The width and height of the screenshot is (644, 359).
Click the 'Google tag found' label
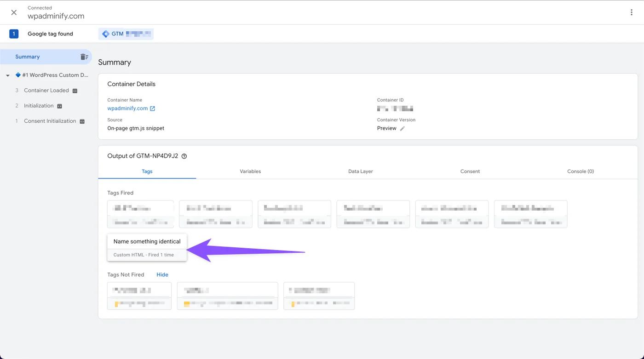(x=50, y=34)
